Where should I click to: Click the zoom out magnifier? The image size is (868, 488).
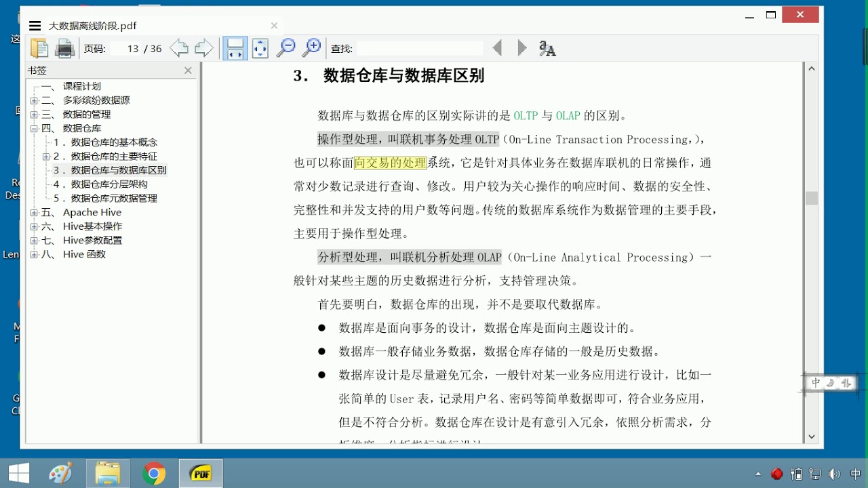[x=286, y=47]
